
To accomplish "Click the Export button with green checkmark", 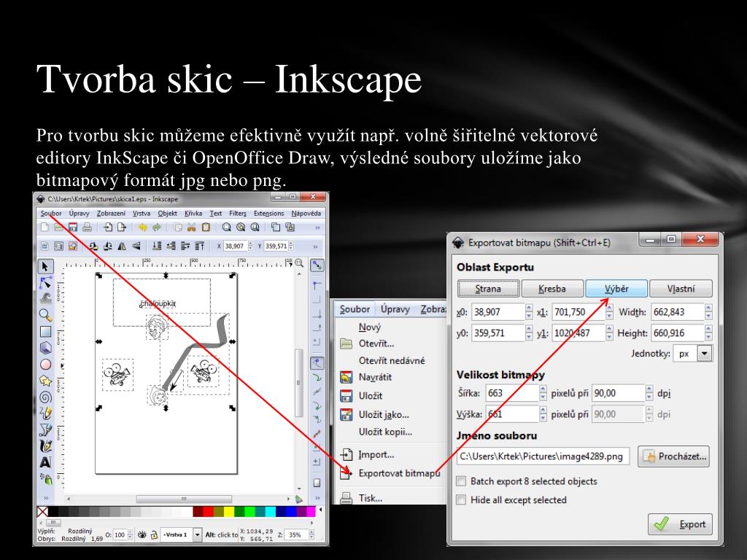I will [681, 524].
